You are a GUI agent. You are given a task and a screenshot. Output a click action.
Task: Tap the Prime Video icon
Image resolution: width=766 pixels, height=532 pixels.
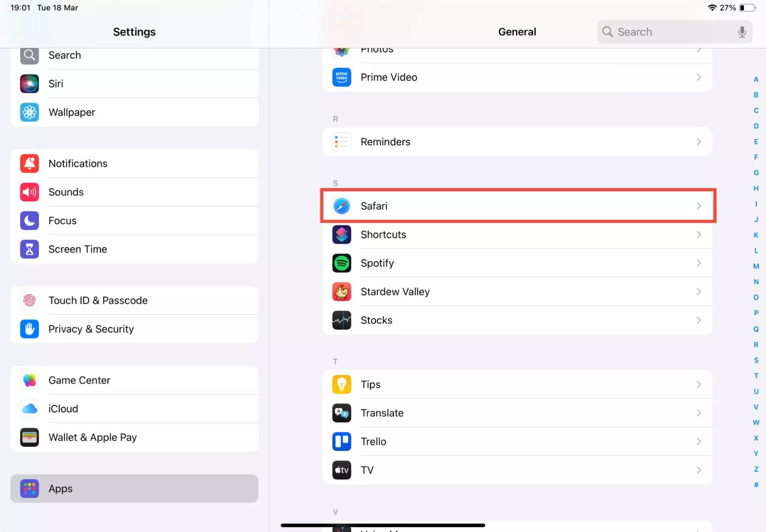click(341, 77)
